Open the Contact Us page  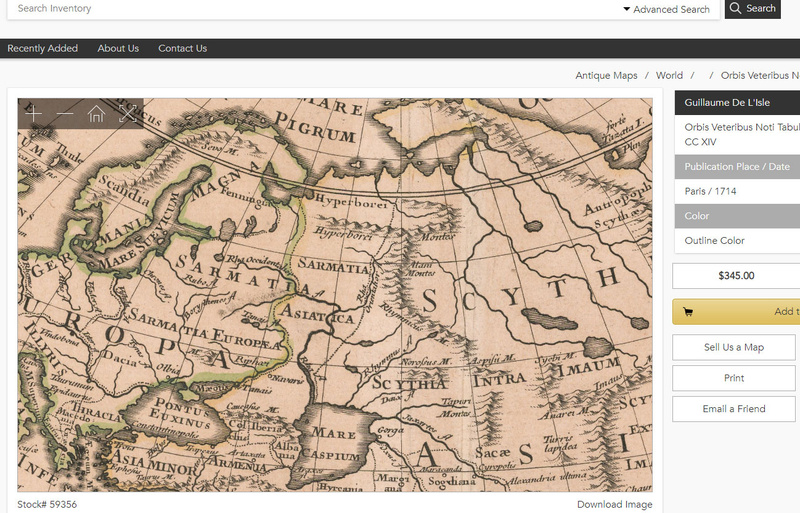[x=182, y=48]
